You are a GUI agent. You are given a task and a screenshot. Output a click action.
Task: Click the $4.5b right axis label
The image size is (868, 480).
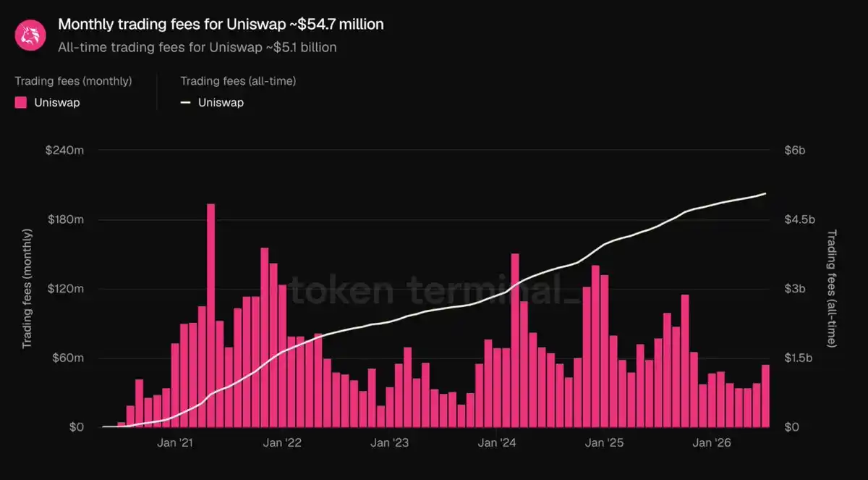coord(799,219)
